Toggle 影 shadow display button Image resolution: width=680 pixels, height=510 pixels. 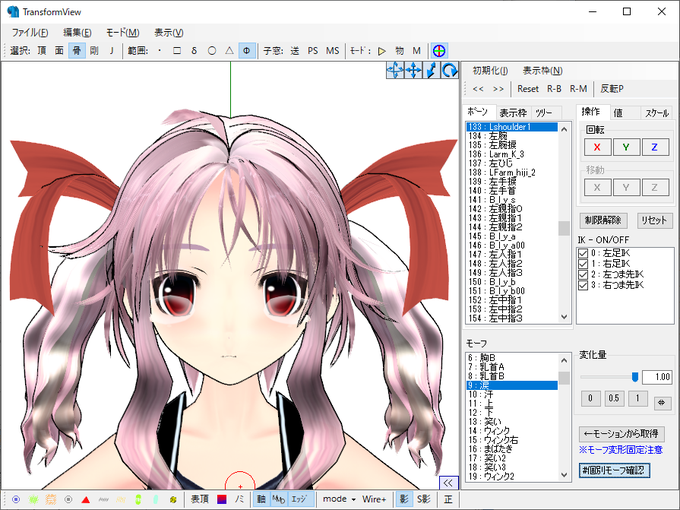[x=404, y=499]
